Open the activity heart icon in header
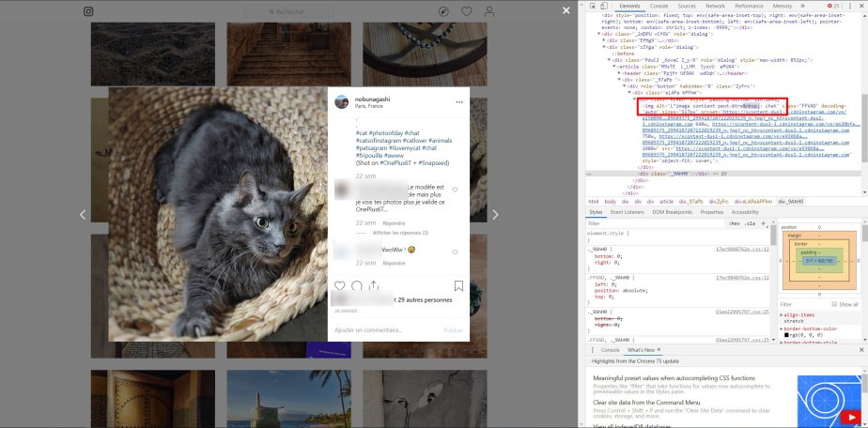 [x=467, y=11]
